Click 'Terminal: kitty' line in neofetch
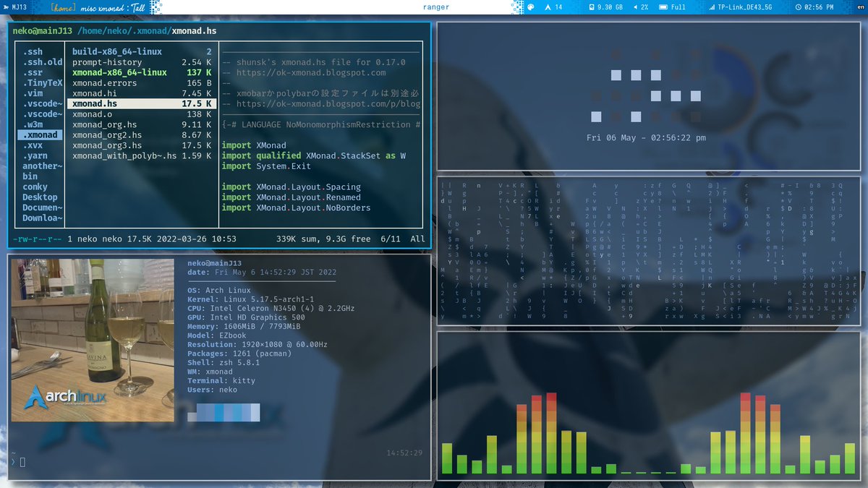The height and width of the screenshot is (488, 868). [x=221, y=381]
